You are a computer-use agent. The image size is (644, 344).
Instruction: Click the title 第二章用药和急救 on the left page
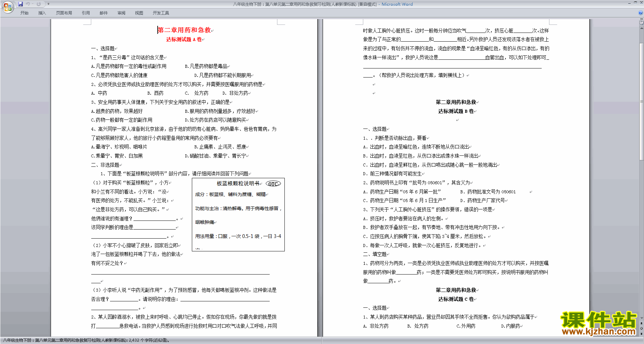(184, 30)
